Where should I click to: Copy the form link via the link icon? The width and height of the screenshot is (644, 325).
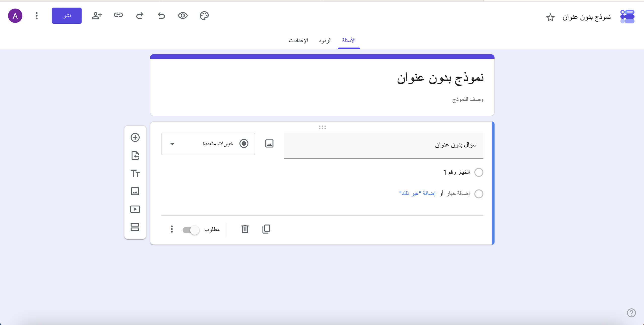tap(118, 15)
